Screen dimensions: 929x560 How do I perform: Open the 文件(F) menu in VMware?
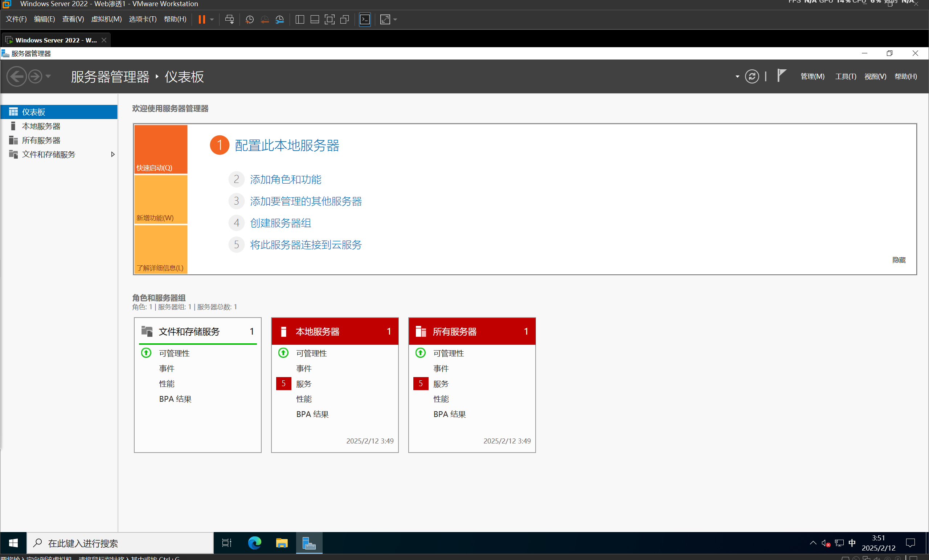(x=16, y=19)
